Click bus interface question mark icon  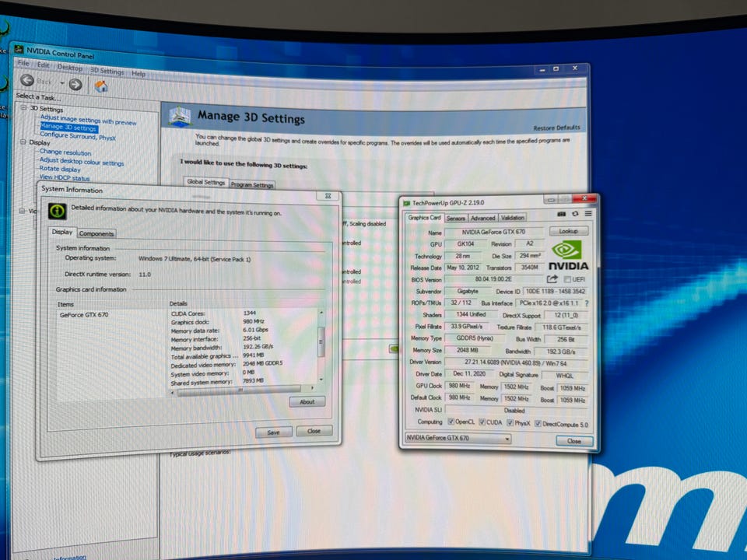[587, 303]
